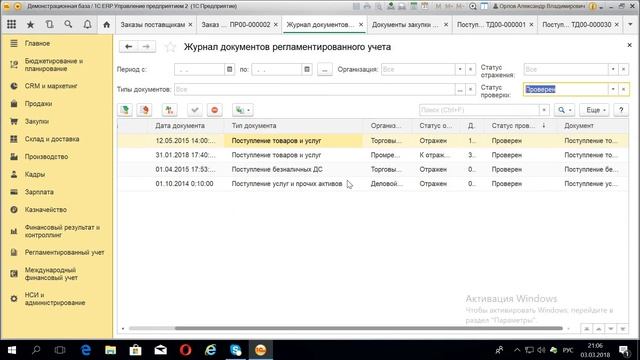The height and width of the screenshot is (360, 640).
Task: Click the Дт/Кт postings toolbar icon
Action: [x=169, y=110]
